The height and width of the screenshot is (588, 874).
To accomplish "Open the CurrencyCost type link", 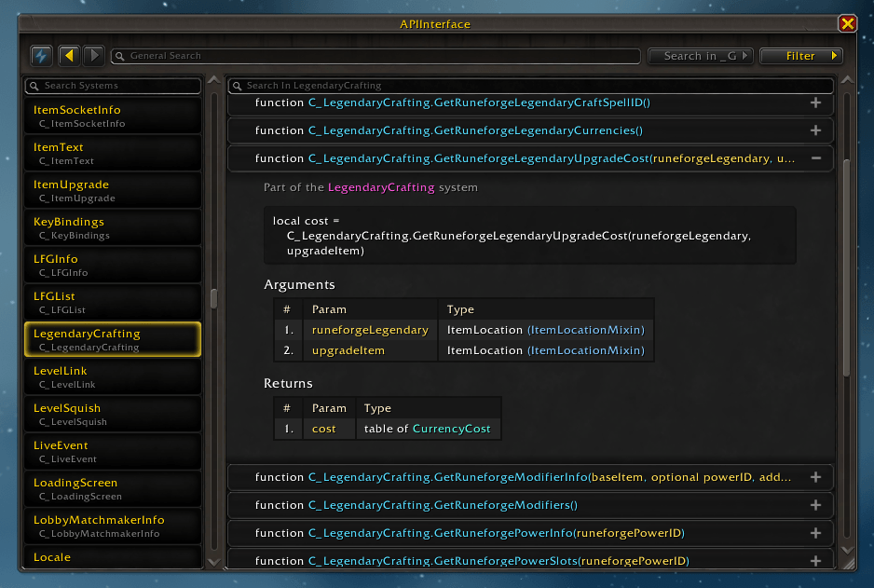I will coord(452,429).
